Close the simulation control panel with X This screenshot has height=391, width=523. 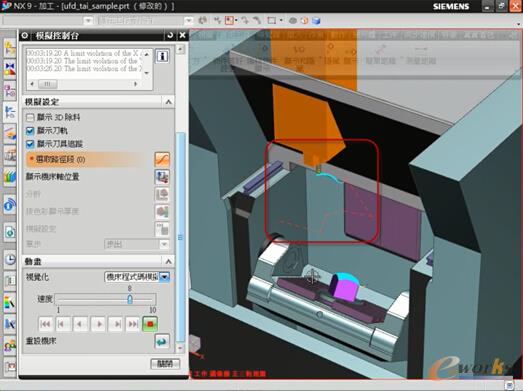(182, 35)
